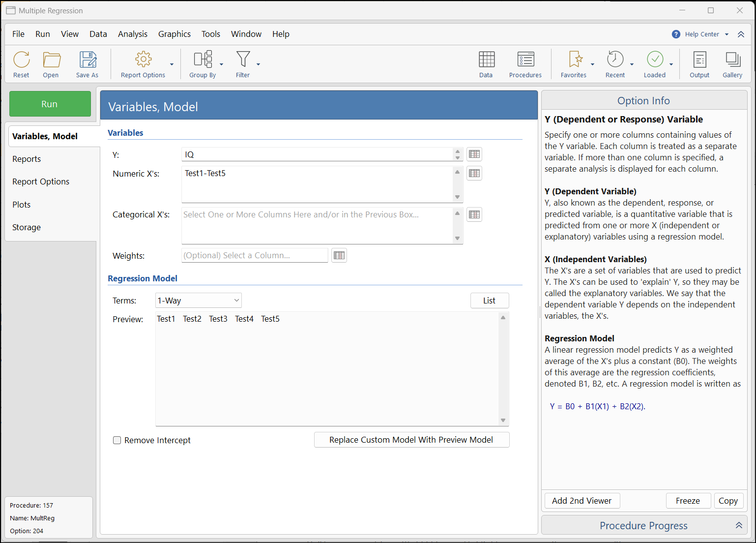Viewport: 756px width, 543px height.
Task: Open a saved template with Open icon
Action: (51, 60)
